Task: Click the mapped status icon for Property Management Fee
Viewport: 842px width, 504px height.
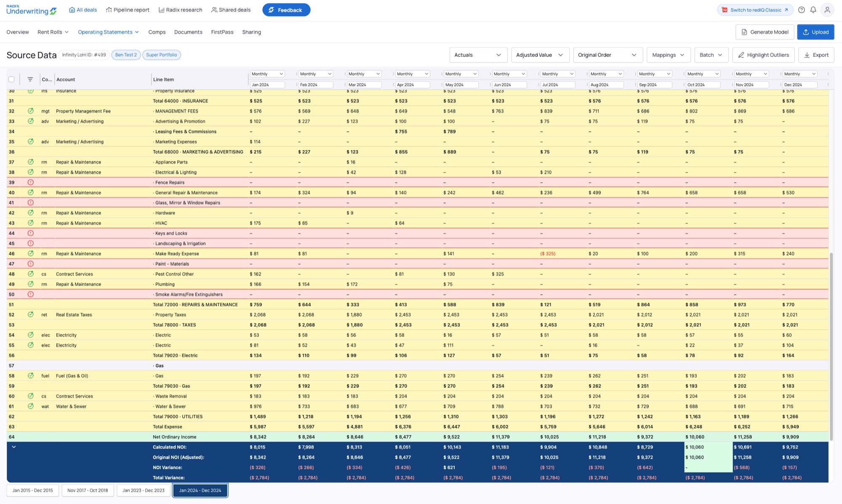Action: [x=31, y=111]
